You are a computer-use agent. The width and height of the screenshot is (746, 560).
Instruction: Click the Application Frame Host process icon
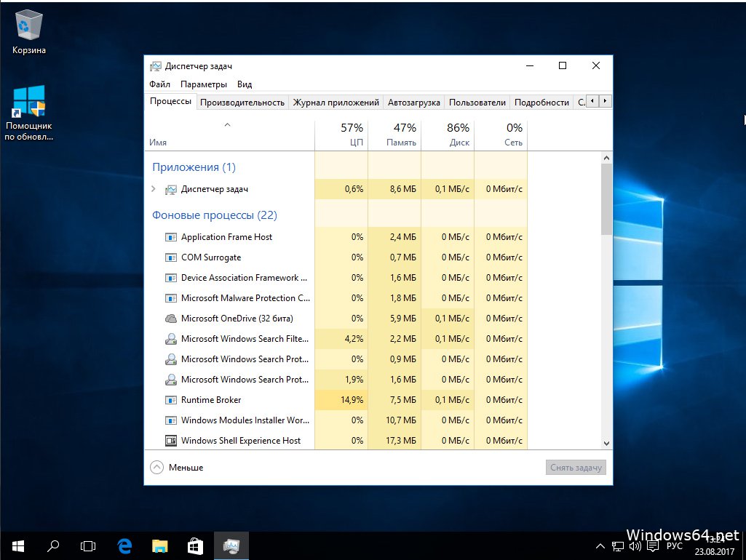click(171, 237)
